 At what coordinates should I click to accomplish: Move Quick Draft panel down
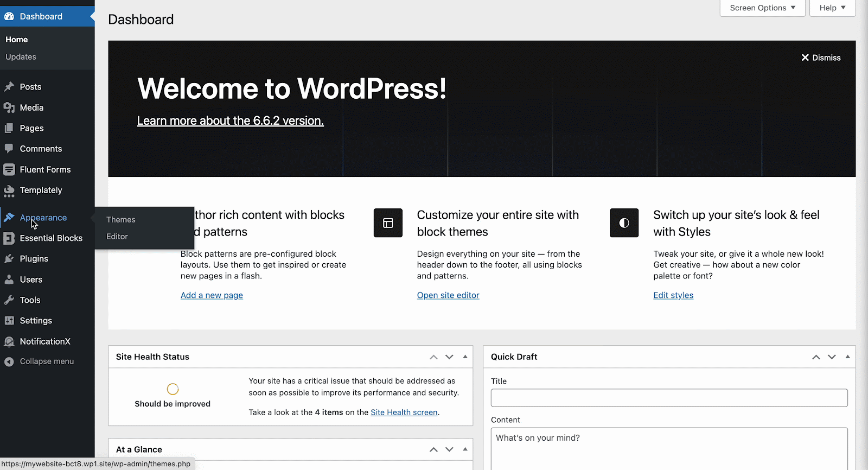coord(832,357)
